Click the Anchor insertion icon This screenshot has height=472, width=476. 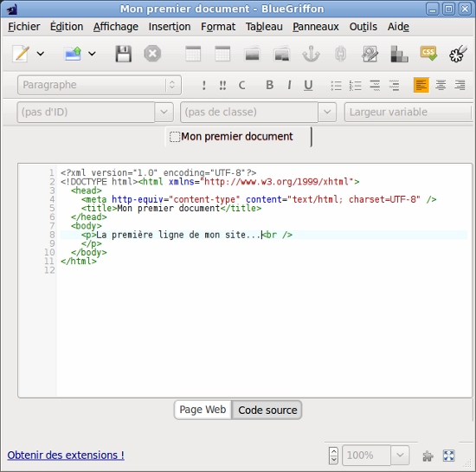click(x=312, y=54)
